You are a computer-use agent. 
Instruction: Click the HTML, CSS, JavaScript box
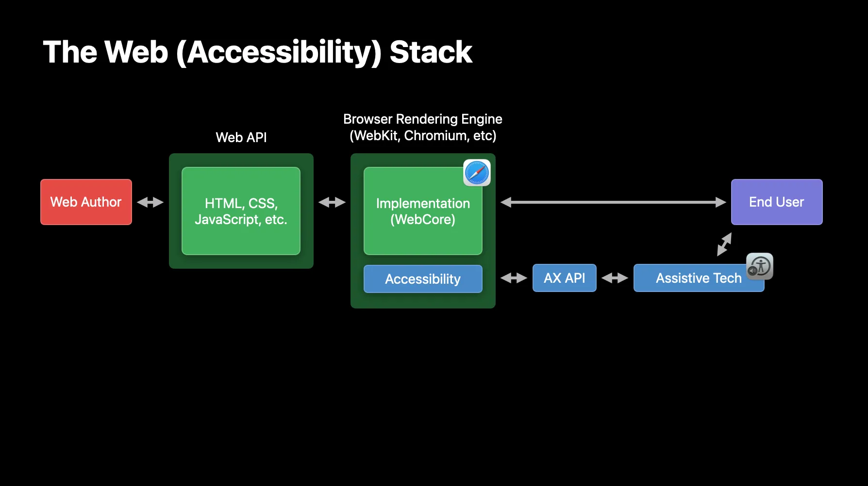(x=241, y=211)
